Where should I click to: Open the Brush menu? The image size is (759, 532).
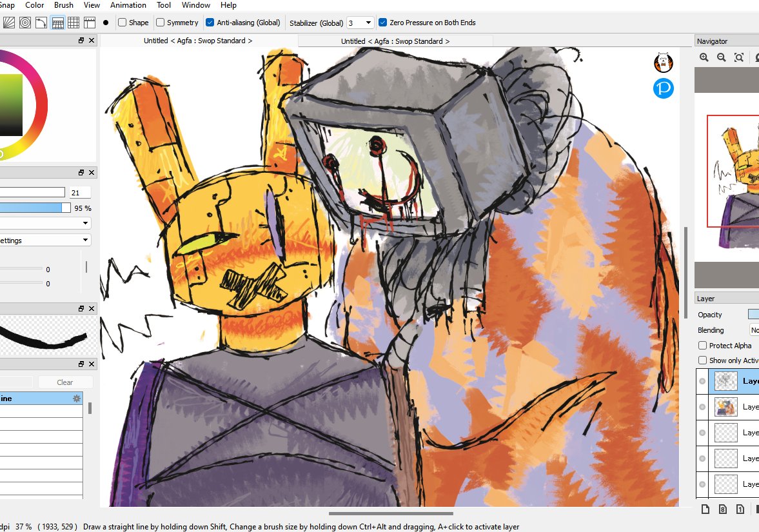coord(63,5)
